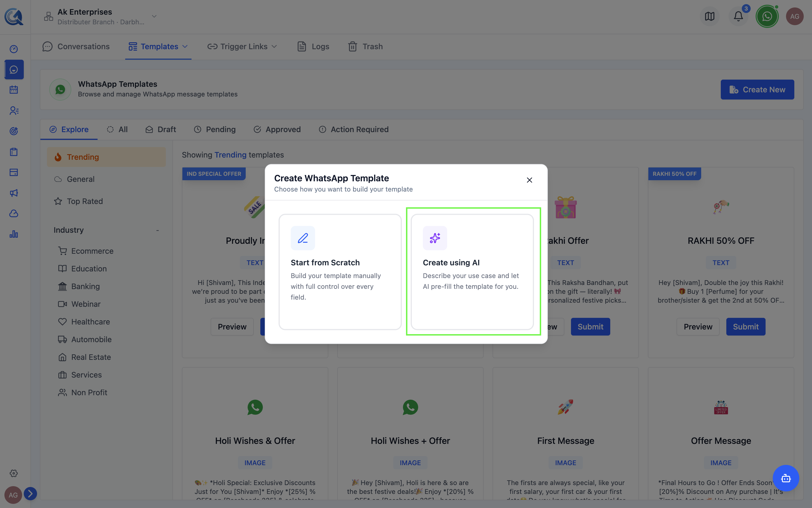The image size is (812, 508).
Task: Open the Holi Wishes & Offer card
Action: click(255, 433)
